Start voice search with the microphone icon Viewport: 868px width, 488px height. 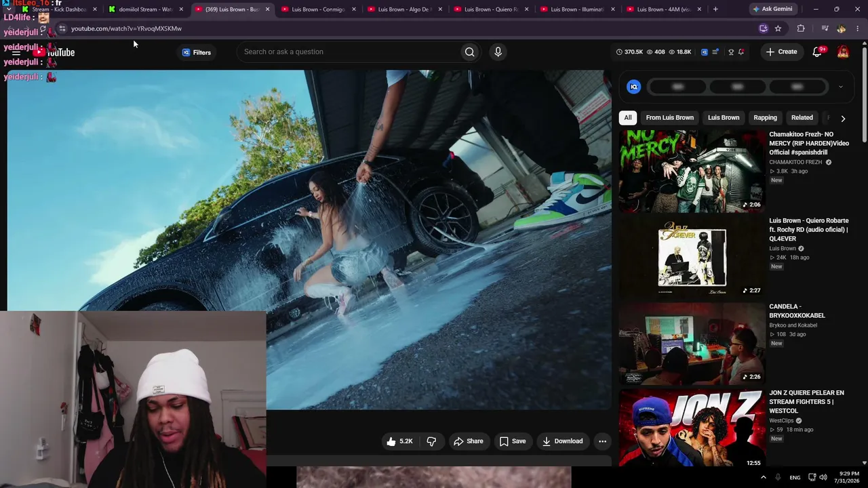coord(498,52)
